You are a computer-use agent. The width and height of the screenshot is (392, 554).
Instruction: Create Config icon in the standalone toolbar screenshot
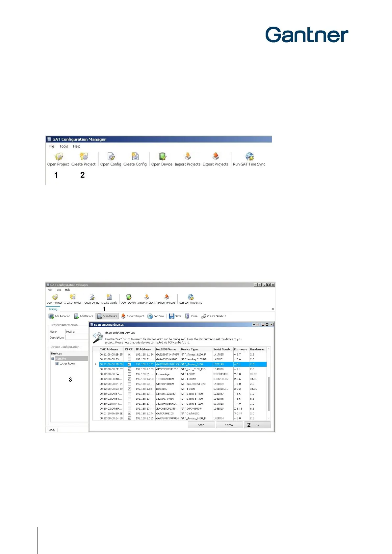[x=135, y=156]
